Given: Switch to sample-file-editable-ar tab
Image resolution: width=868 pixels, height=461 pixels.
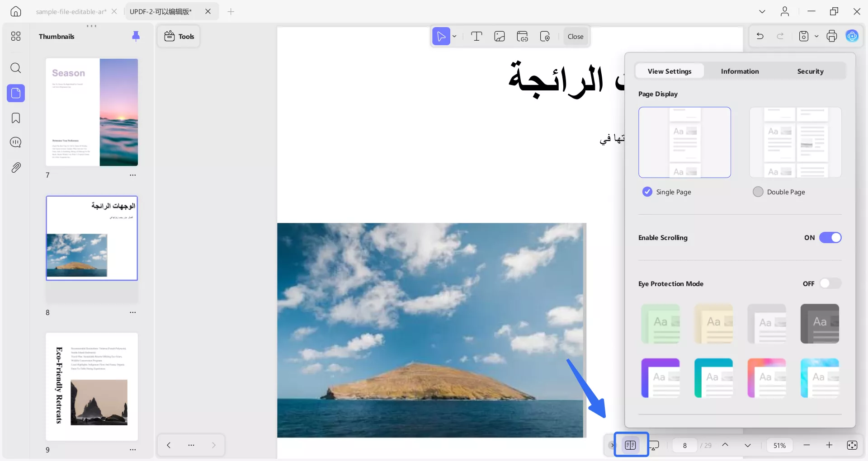Looking at the screenshot, I should 71,12.
